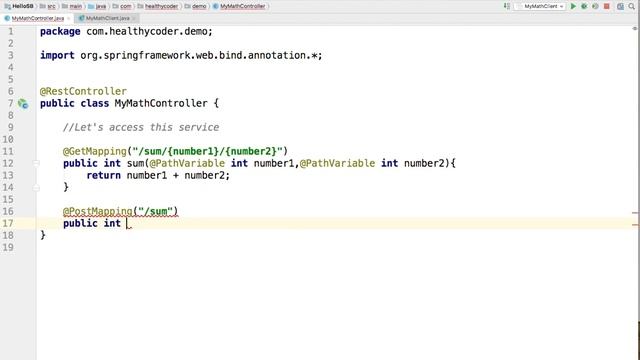Click the MyMathController class name in code
Screen dimensions: 640x360
point(161,103)
